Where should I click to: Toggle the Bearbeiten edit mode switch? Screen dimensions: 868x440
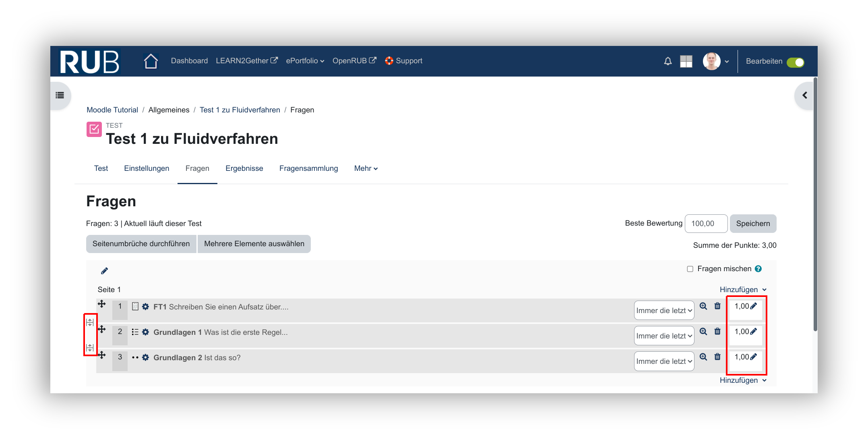(x=795, y=62)
